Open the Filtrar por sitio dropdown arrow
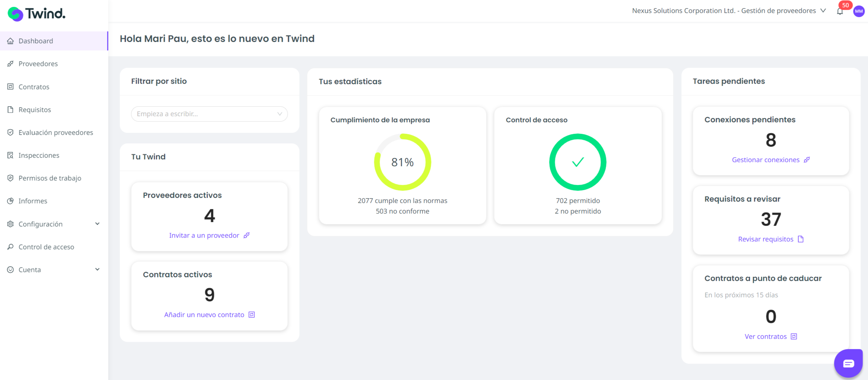868x380 pixels. (279, 114)
